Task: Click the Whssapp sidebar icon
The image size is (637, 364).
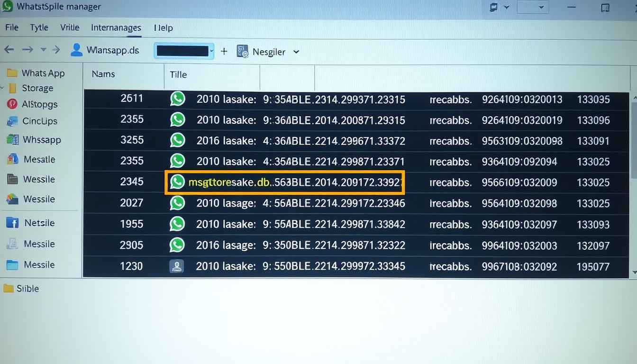Action: point(12,140)
